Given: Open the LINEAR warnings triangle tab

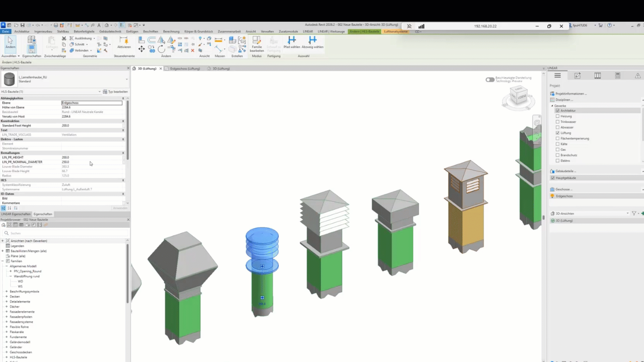Looking at the screenshot, I should (x=637, y=76).
